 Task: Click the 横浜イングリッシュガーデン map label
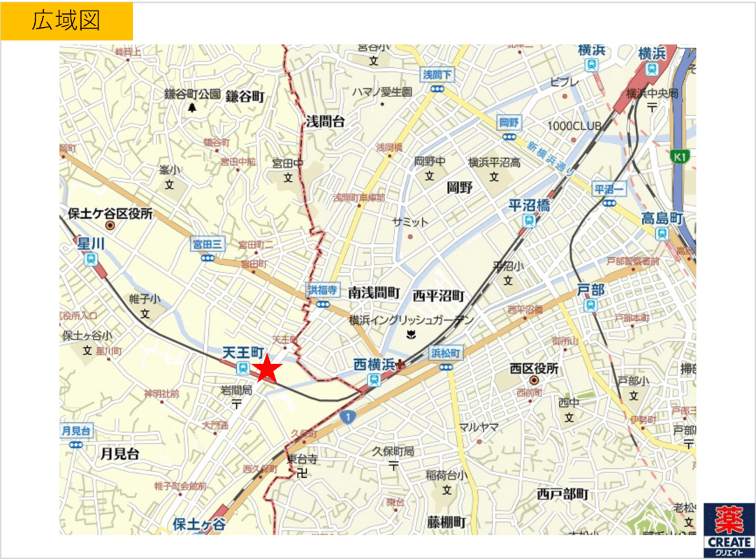pyautogui.click(x=411, y=321)
